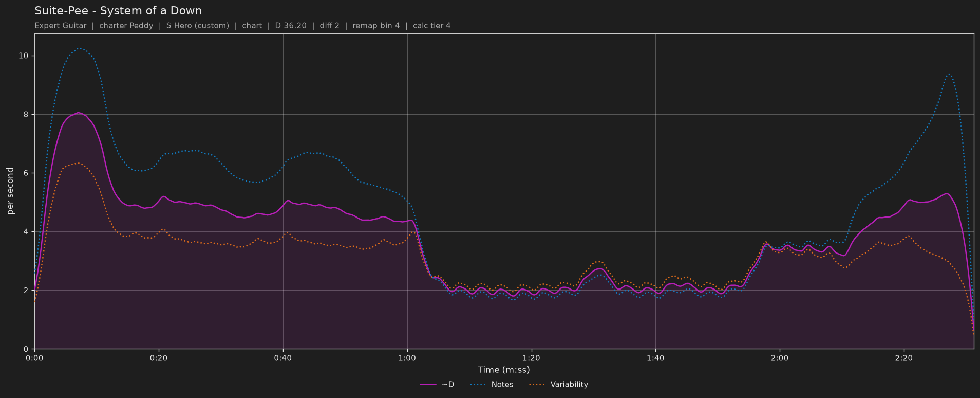This screenshot has height=398, width=980.
Task: Click 'calc tier 4' in the subtitle
Action: (x=432, y=26)
